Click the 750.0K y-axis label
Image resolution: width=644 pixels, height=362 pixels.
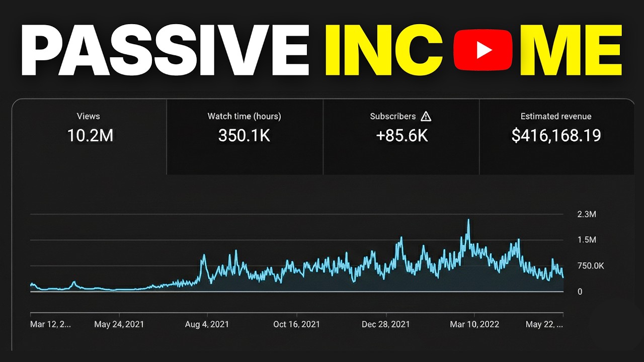tap(591, 266)
